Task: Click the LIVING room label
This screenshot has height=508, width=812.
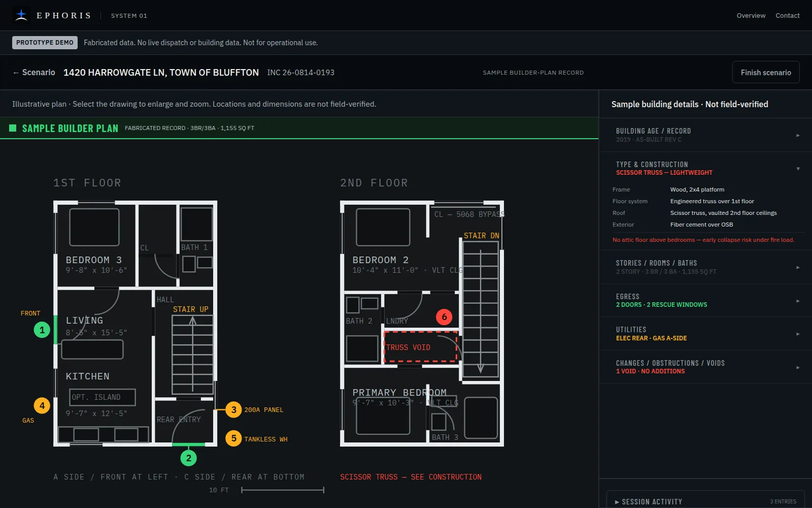Action: [84, 321]
